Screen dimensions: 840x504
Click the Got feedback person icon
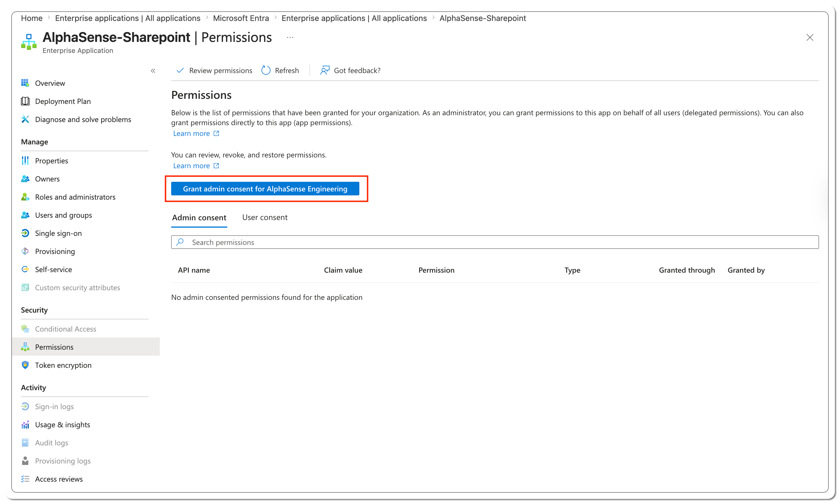325,70
